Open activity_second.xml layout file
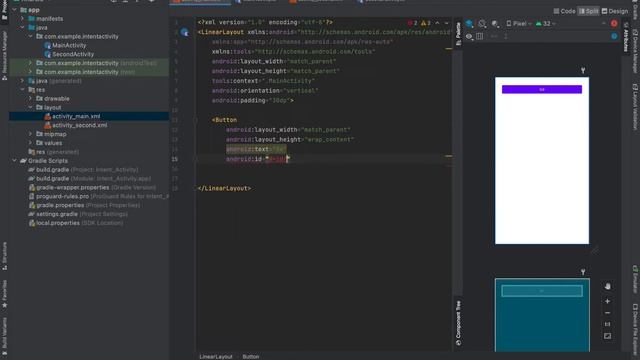 (x=76, y=125)
